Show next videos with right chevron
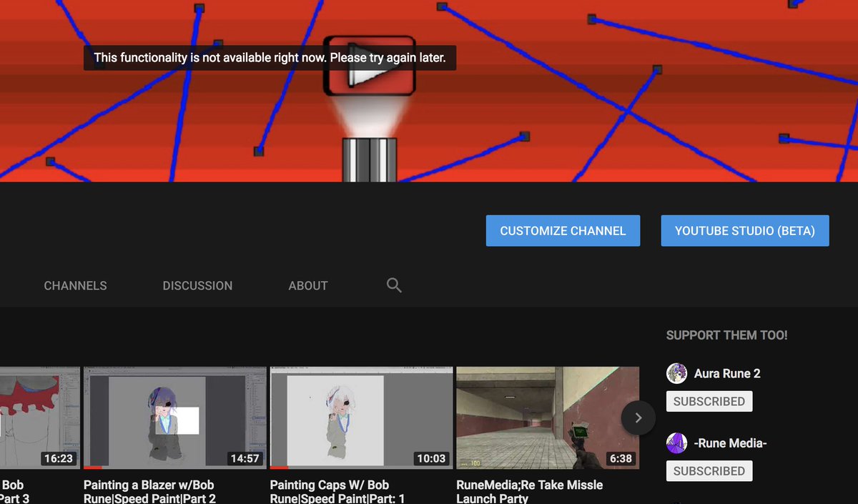 pos(638,417)
